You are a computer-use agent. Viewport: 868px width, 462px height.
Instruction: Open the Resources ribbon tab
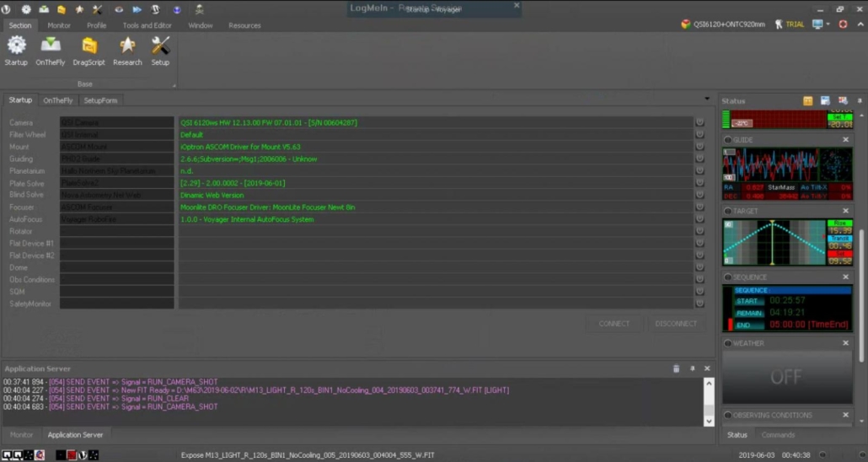244,25
